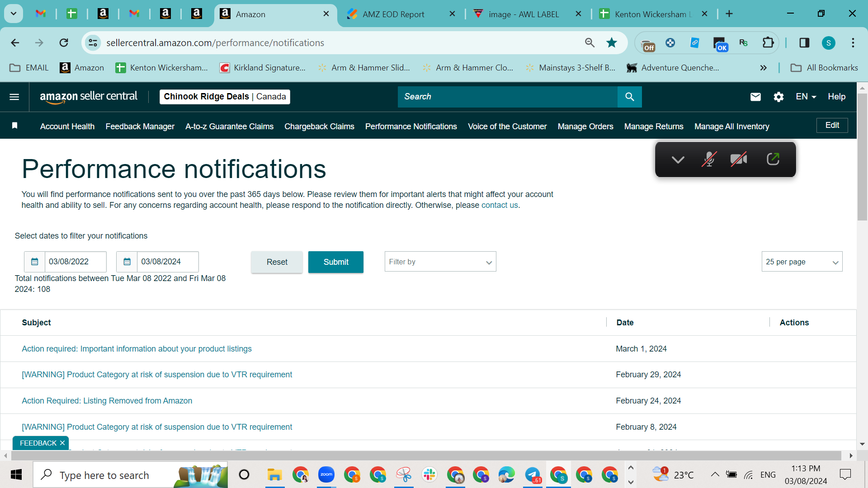Focus the Seller Central search box
Viewport: 868px width, 488px height.
(507, 97)
